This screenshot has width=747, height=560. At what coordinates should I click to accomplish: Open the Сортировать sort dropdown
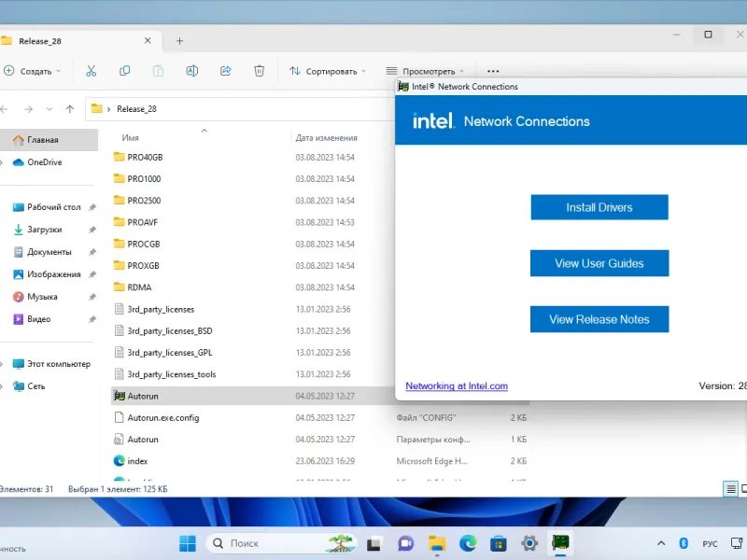click(328, 71)
